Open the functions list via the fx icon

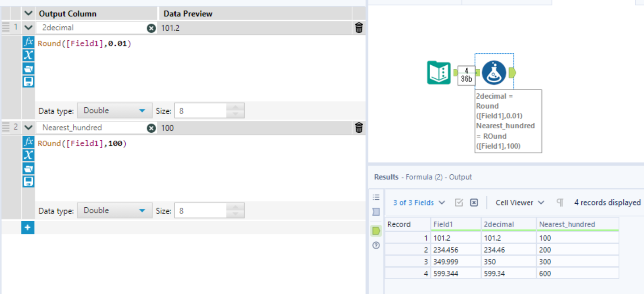[28, 43]
